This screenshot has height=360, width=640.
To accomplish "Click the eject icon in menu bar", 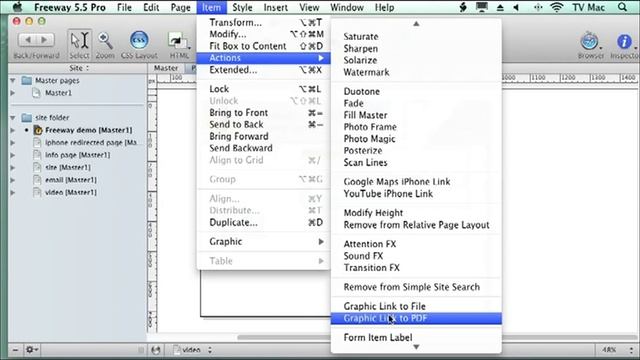I will point(500,7).
